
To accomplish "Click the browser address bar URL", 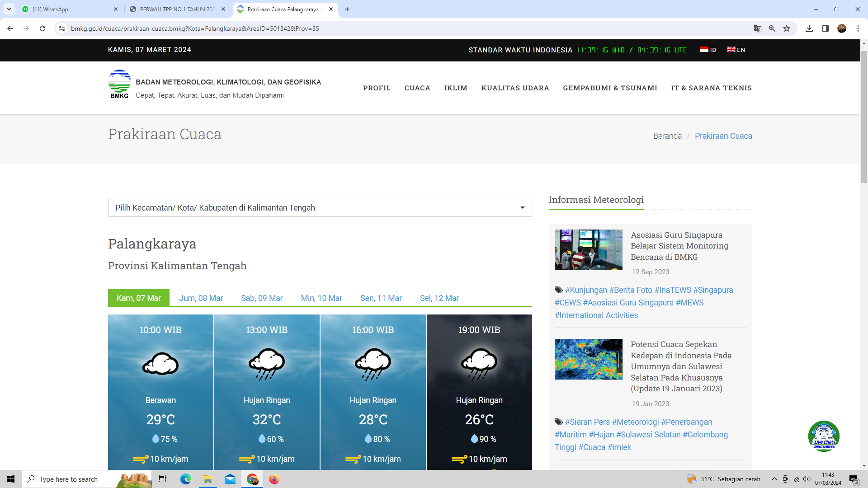I will tap(195, 28).
